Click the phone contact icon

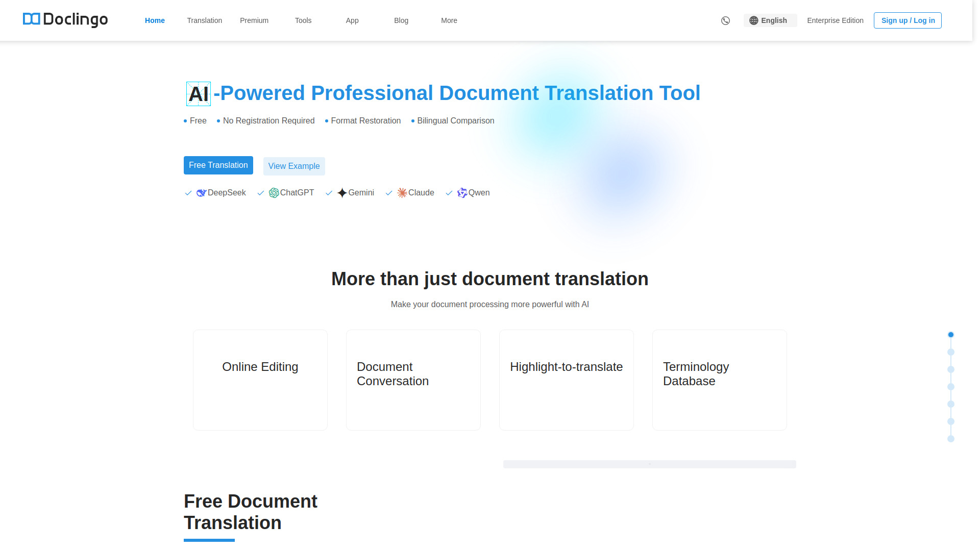(725, 20)
